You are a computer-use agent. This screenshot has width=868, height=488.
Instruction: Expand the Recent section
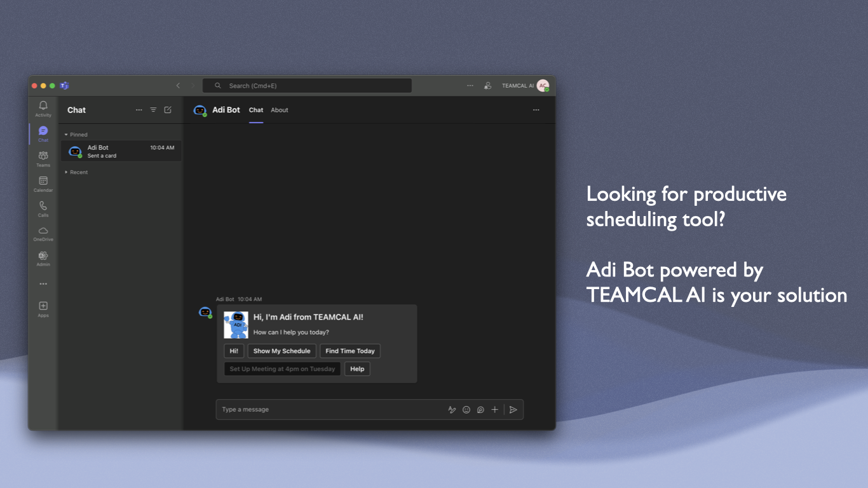[x=76, y=172]
